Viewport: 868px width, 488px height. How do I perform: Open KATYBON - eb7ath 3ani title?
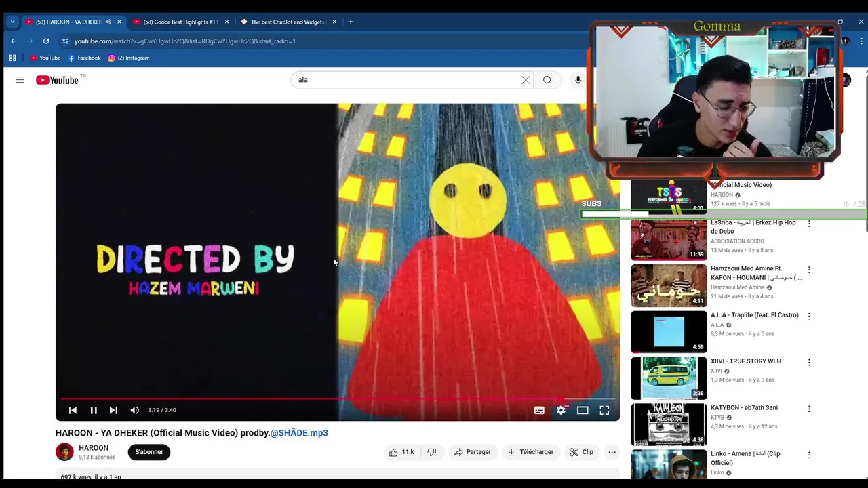(744, 408)
